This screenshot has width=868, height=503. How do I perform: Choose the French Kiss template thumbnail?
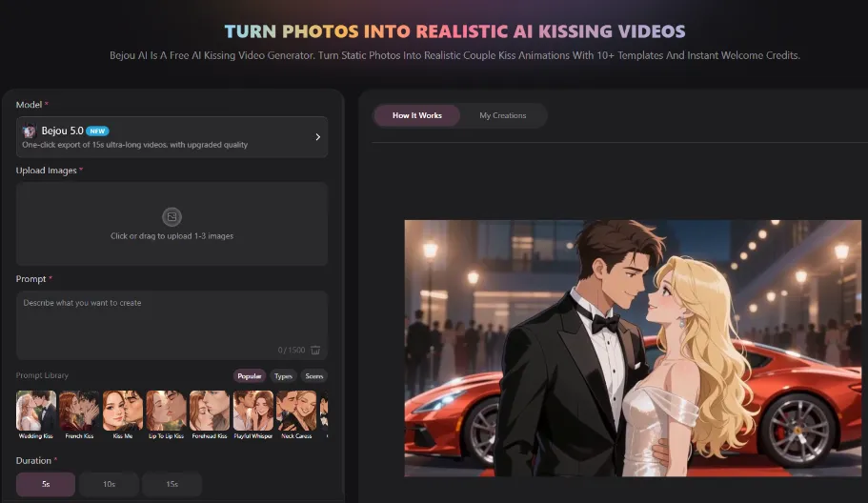pos(79,411)
